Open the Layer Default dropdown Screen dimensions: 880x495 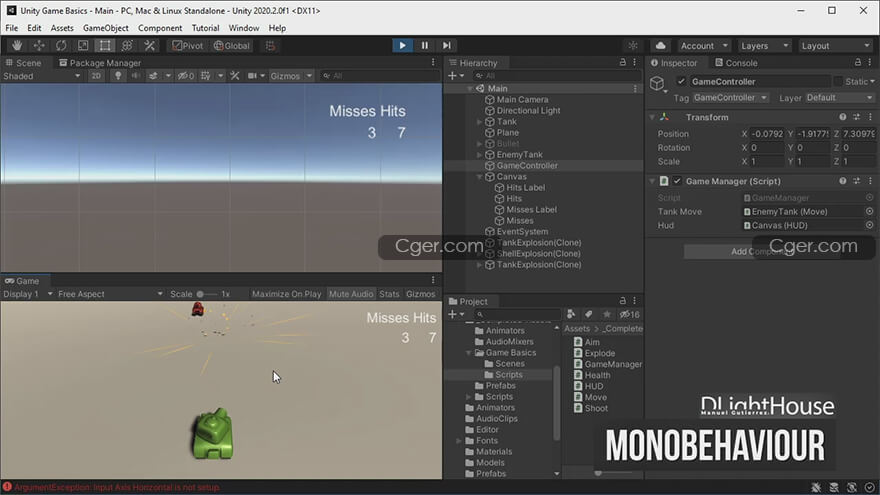click(x=839, y=98)
